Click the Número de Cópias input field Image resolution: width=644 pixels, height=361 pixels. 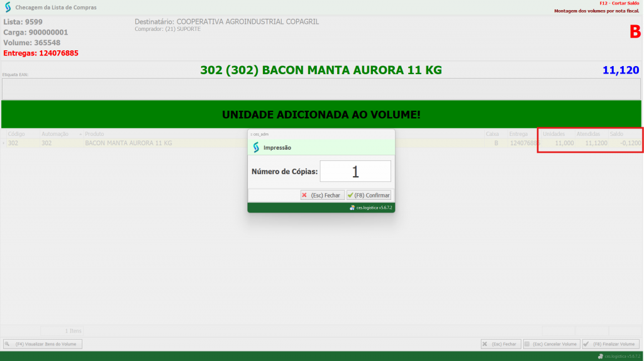[x=355, y=171]
